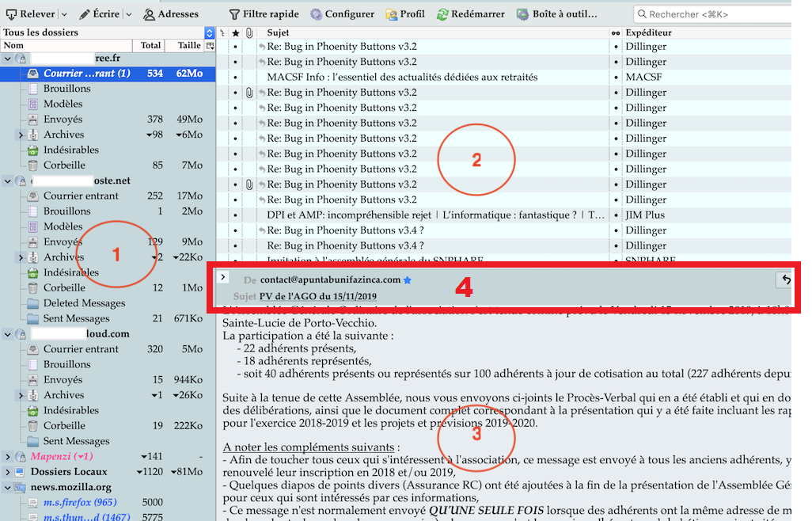Click the Configurer toolbar button

point(343,14)
